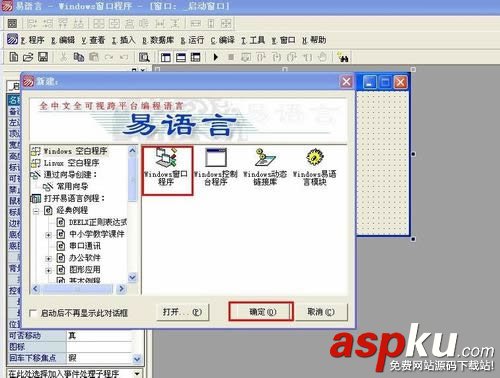Click the tree horizontal scroll left arrow
The width and height of the screenshot is (500, 378).
(35, 289)
